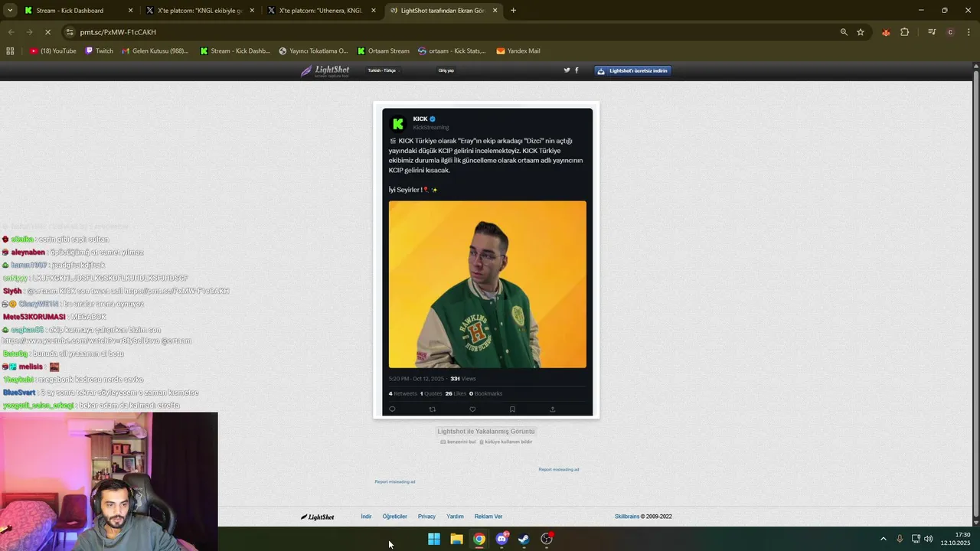The height and width of the screenshot is (551, 980).
Task: Open the Chrome three-dot menu
Action: [x=968, y=32]
